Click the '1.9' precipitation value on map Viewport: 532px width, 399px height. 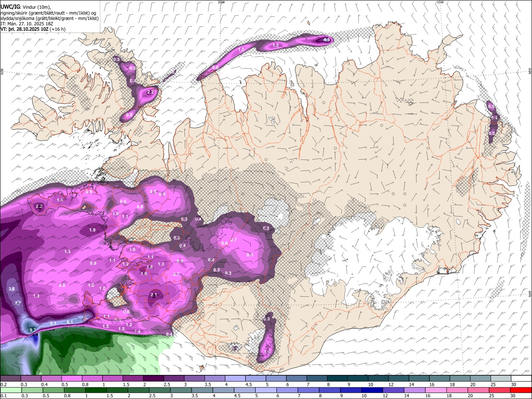pyautogui.click(x=92, y=230)
